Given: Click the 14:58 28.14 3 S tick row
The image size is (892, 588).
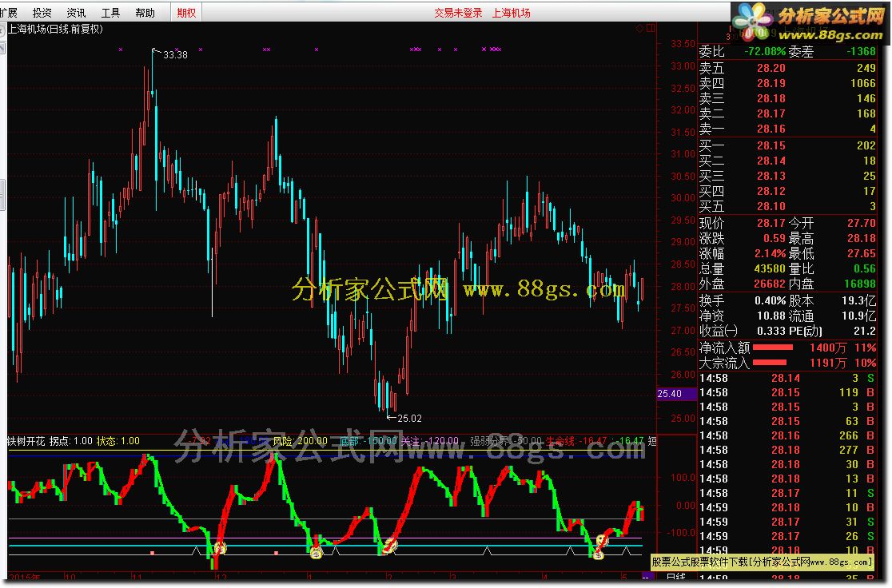Looking at the screenshot, I should [x=787, y=378].
